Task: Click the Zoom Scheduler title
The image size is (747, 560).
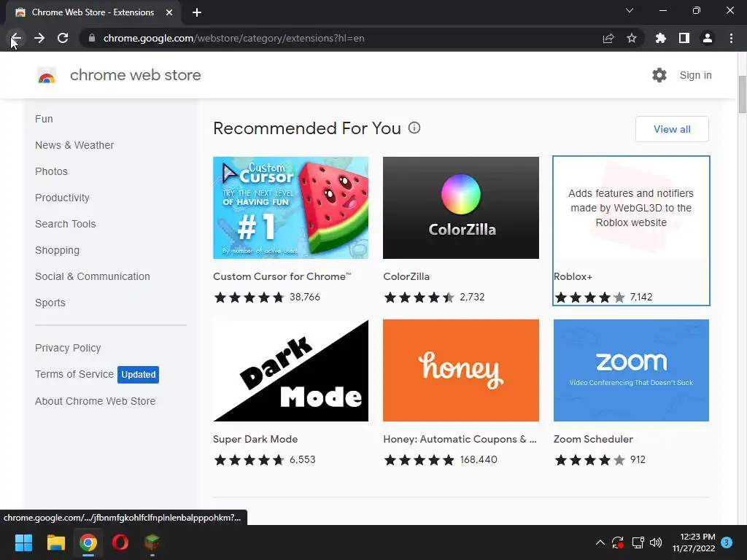Action: click(x=593, y=439)
